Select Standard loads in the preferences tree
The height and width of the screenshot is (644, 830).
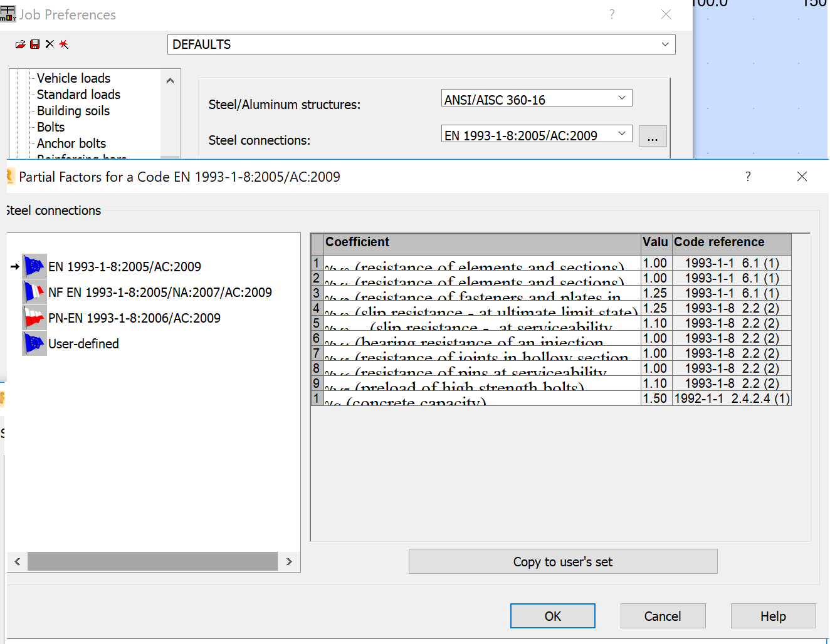(78, 95)
